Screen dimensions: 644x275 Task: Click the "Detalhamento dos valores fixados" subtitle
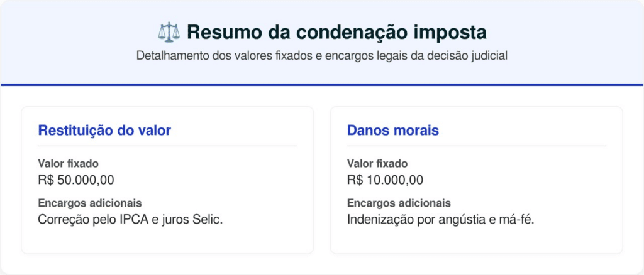322,55
